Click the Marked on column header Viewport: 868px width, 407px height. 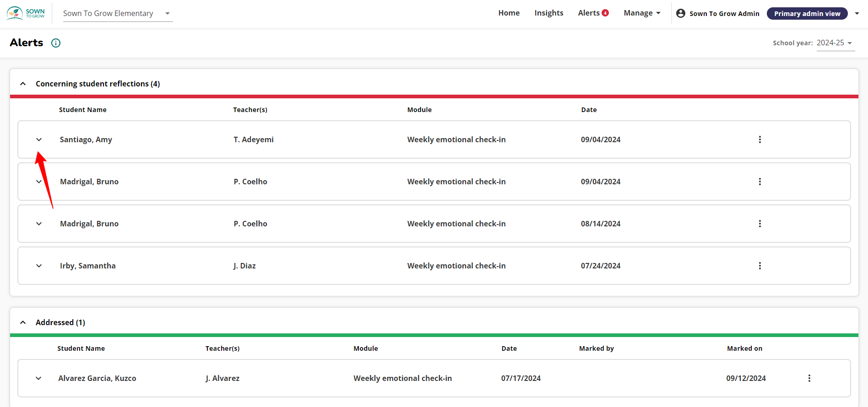tap(745, 348)
